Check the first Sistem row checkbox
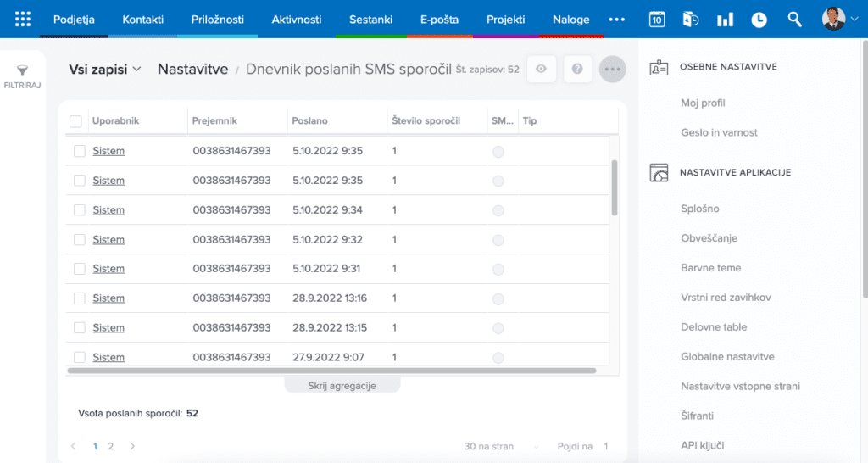The image size is (868, 463). [x=79, y=151]
